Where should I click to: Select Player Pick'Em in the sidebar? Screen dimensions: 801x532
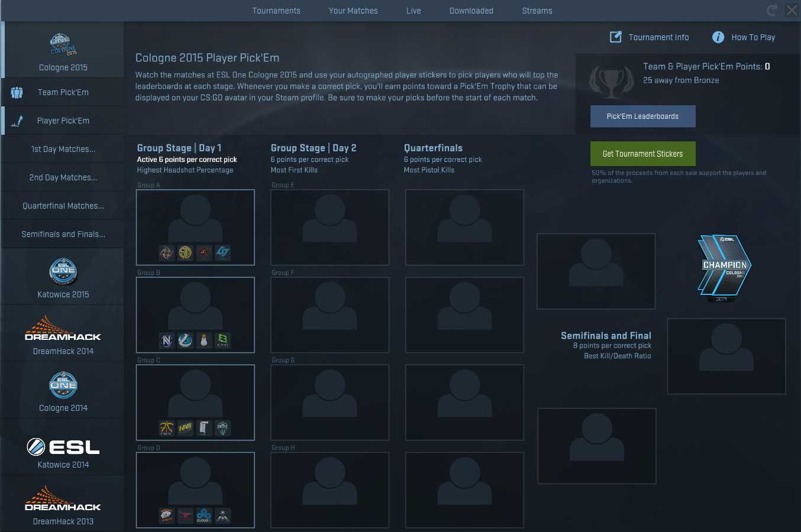tap(63, 121)
